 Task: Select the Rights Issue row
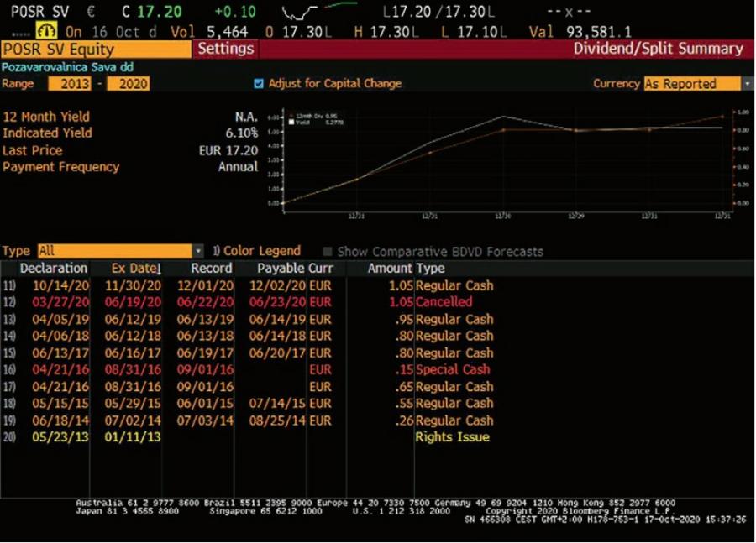point(252,437)
